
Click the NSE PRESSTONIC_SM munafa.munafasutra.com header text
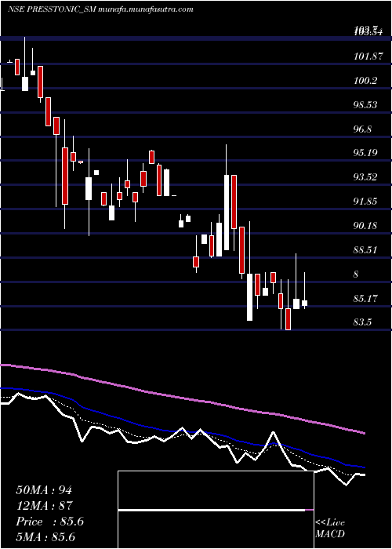coord(100,9)
